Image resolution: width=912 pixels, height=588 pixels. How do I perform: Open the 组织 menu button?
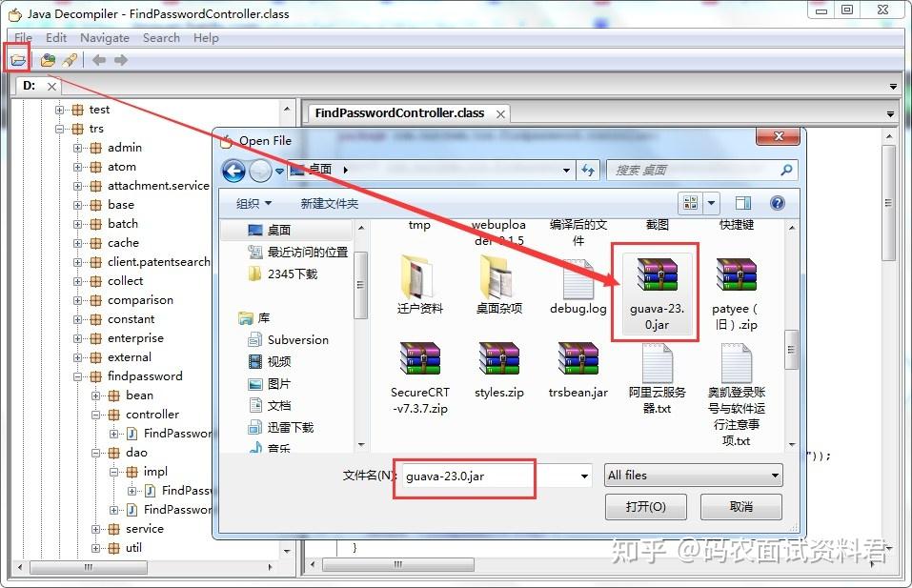click(253, 203)
